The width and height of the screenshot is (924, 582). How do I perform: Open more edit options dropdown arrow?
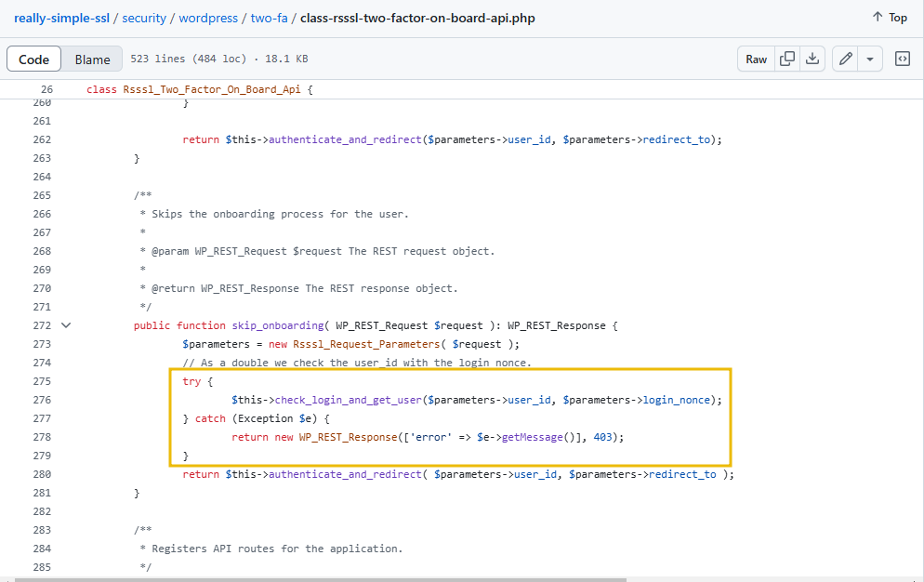coord(870,59)
